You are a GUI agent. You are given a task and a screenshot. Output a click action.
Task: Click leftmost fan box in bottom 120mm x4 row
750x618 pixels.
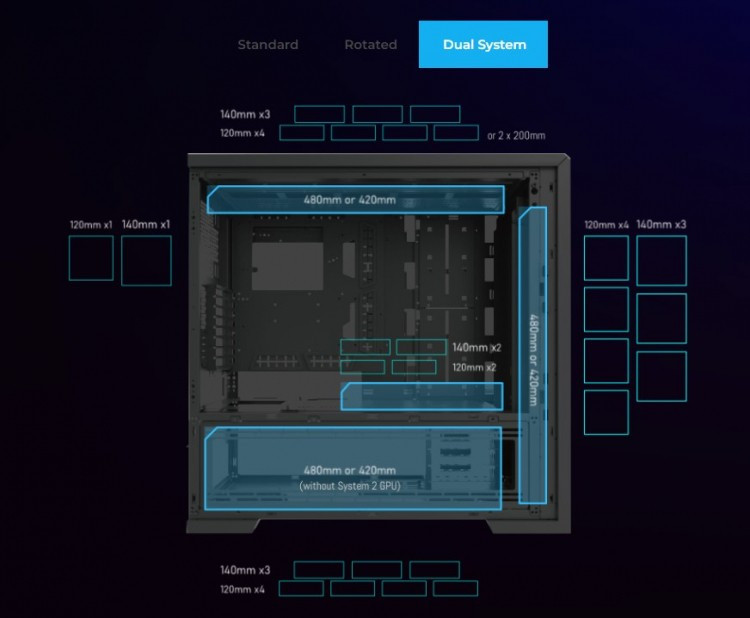[x=302, y=588]
